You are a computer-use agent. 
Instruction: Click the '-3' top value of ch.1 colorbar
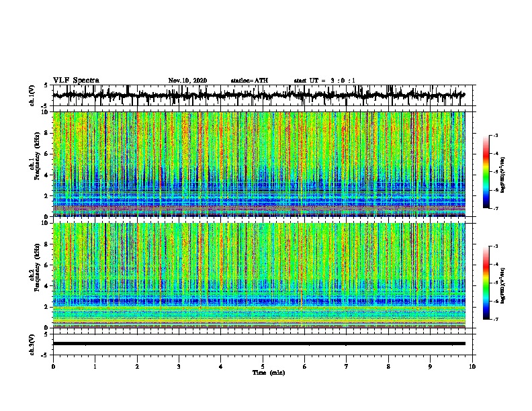click(x=496, y=135)
